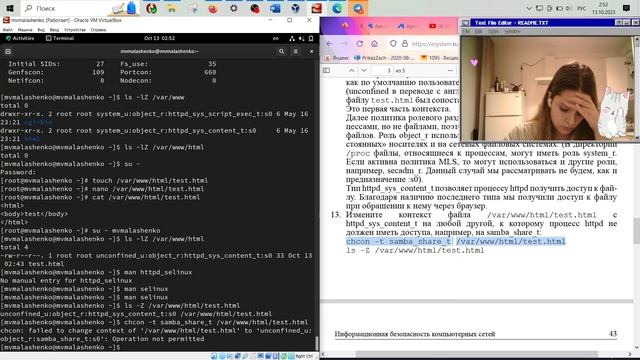Viewport: 640px width, 360px height.
Task: Click the Text File Editor system menu icon
Action: click(x=466, y=23)
